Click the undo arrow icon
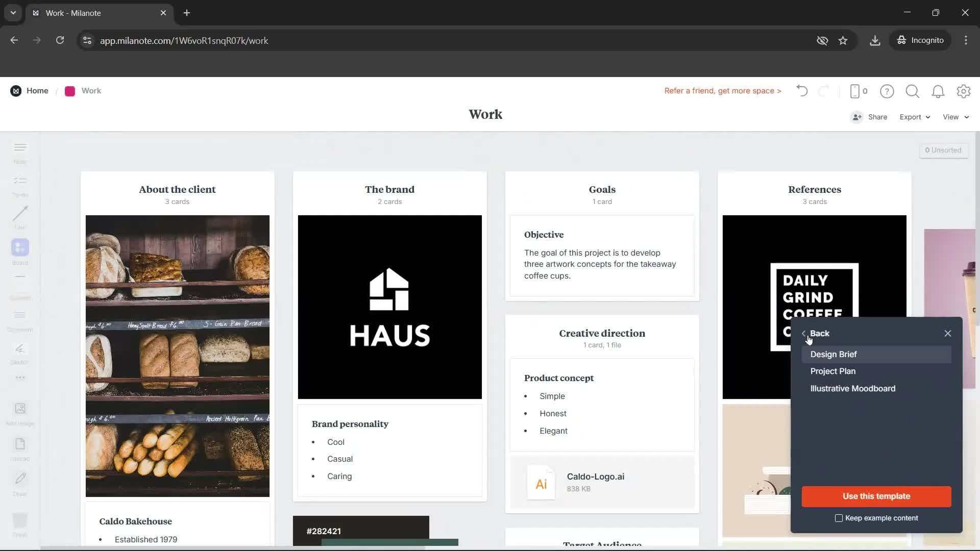 coord(801,91)
